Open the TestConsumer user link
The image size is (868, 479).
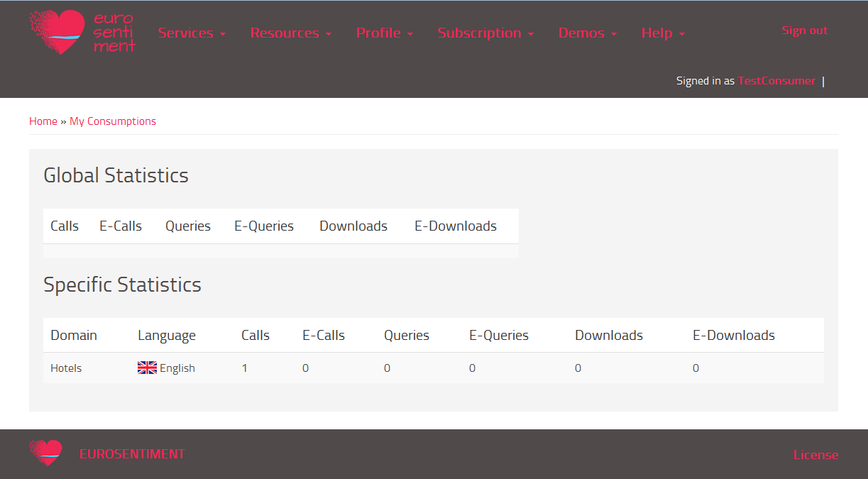pos(776,81)
